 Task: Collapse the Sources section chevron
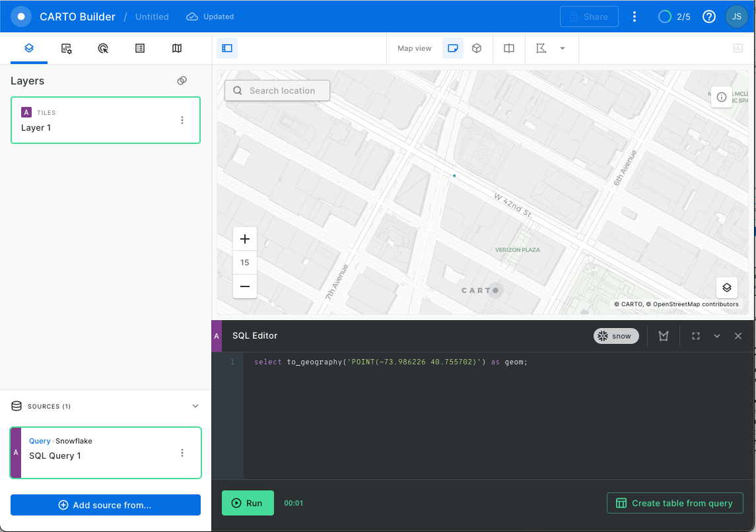tap(195, 406)
